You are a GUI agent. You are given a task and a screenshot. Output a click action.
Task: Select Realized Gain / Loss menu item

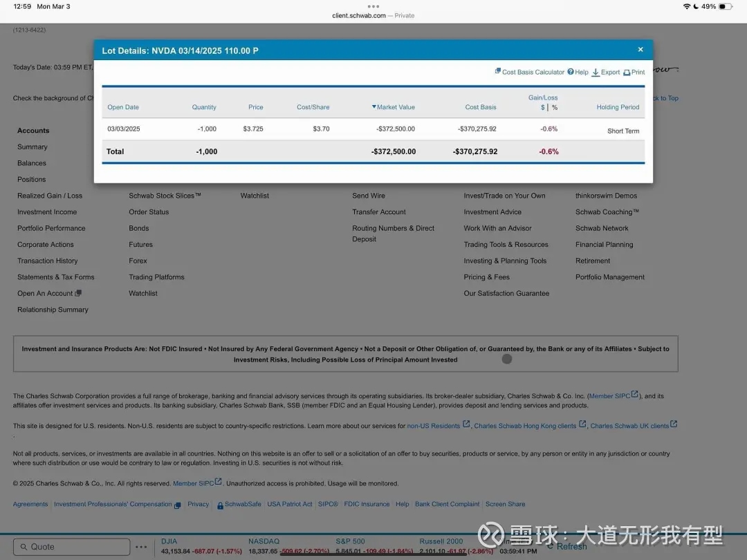[x=50, y=196]
